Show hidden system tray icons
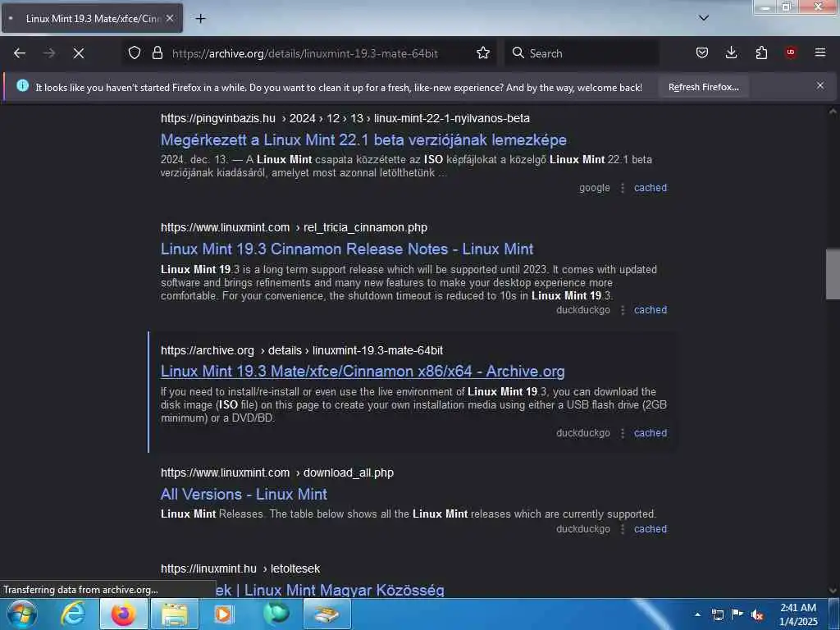This screenshot has height=630, width=840. pyautogui.click(x=697, y=614)
